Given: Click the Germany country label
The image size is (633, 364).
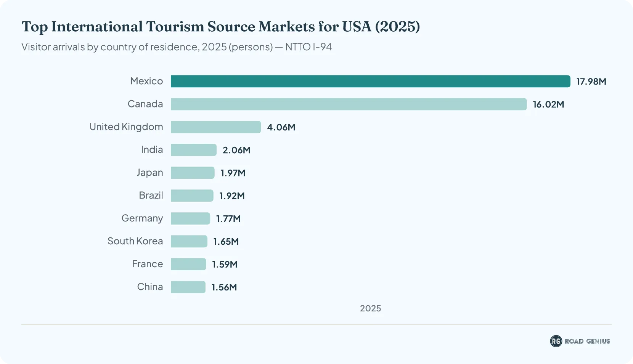Looking at the screenshot, I should click(x=142, y=218).
